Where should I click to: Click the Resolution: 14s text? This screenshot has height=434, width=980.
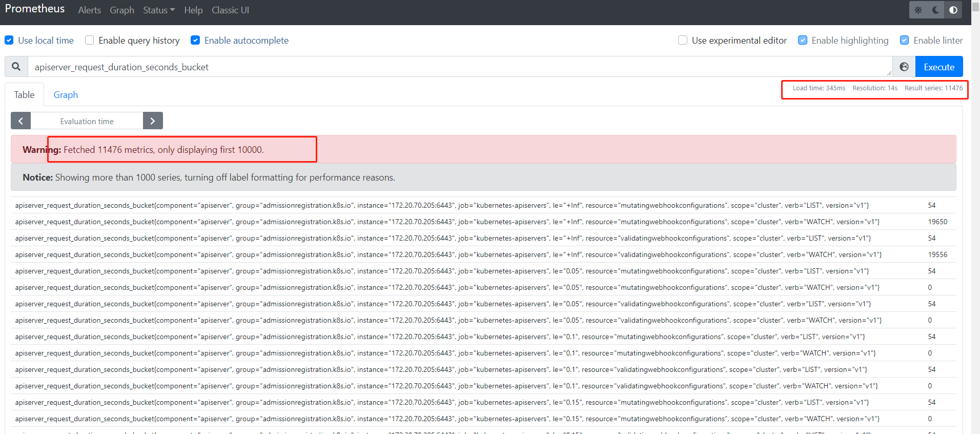875,88
